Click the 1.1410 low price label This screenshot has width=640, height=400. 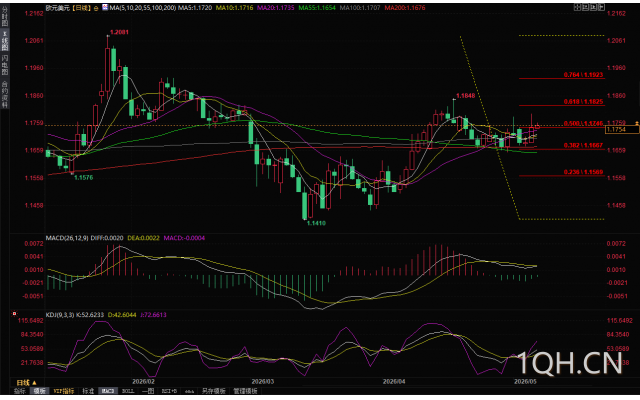tap(316, 223)
